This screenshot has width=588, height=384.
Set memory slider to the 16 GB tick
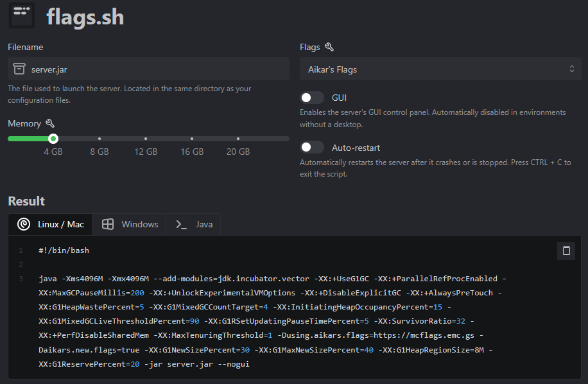click(x=192, y=139)
